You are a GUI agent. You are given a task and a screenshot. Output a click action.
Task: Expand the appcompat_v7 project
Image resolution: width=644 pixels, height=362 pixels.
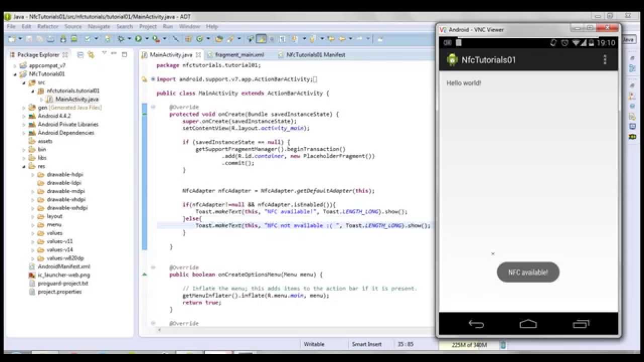coord(15,66)
